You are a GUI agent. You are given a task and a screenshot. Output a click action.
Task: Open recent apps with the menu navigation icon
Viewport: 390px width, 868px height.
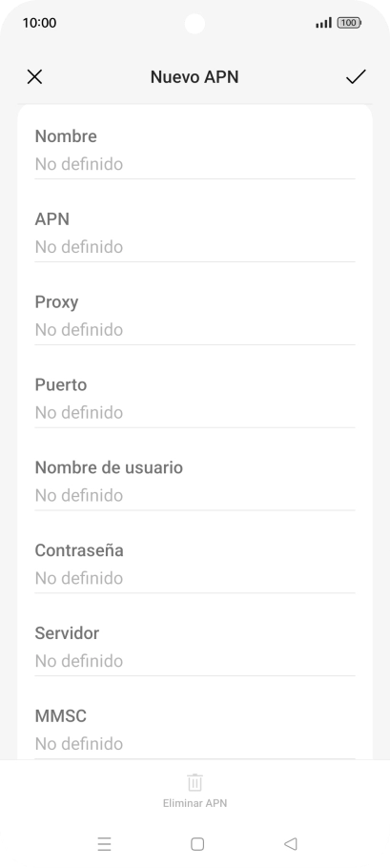(104, 843)
